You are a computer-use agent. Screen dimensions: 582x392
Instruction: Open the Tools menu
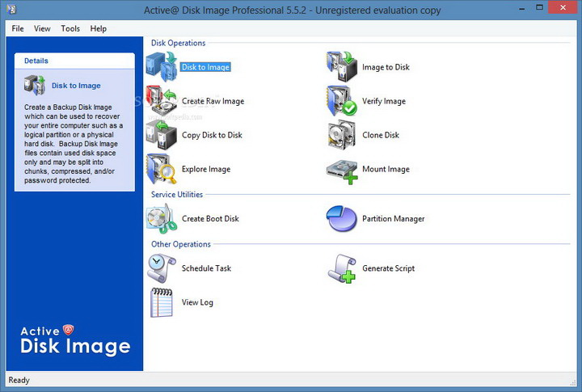pos(70,28)
